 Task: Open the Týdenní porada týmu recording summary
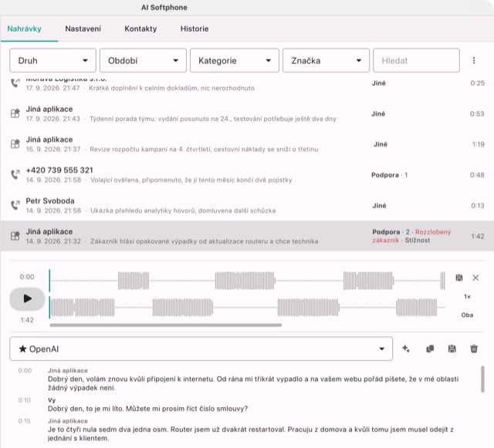pyautogui.click(x=213, y=119)
